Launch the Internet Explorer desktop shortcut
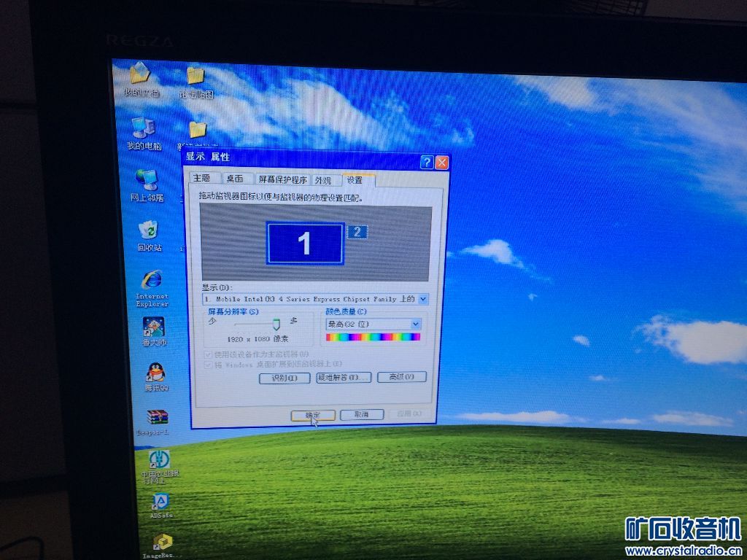Viewport: 747px width, 560px height. click(x=152, y=288)
